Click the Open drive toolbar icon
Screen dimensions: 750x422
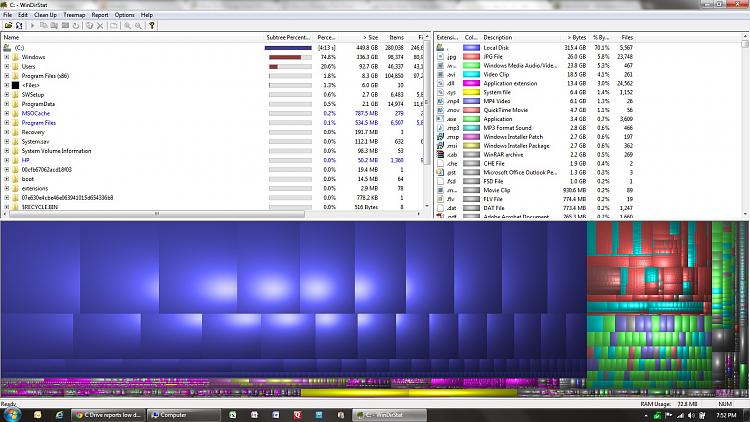[x=8, y=25]
